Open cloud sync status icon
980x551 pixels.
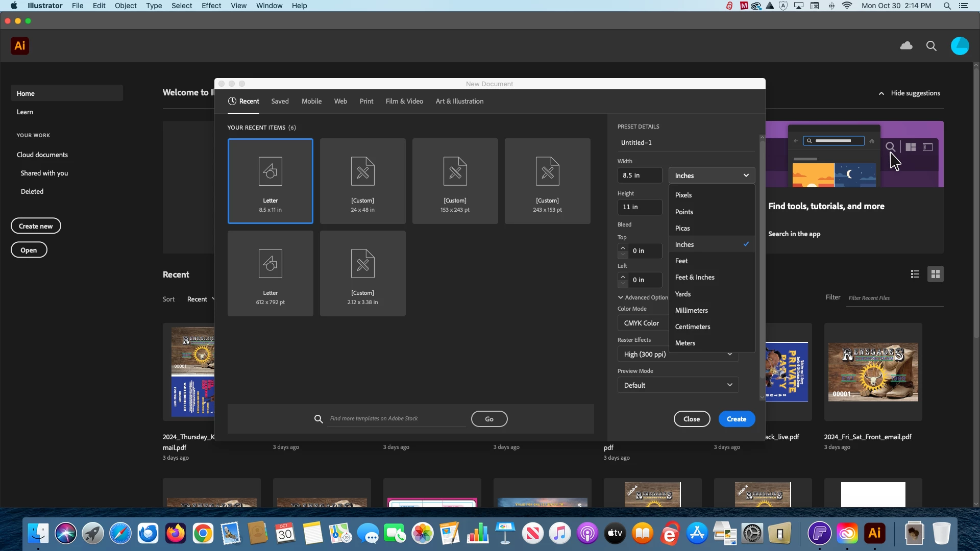tap(906, 46)
